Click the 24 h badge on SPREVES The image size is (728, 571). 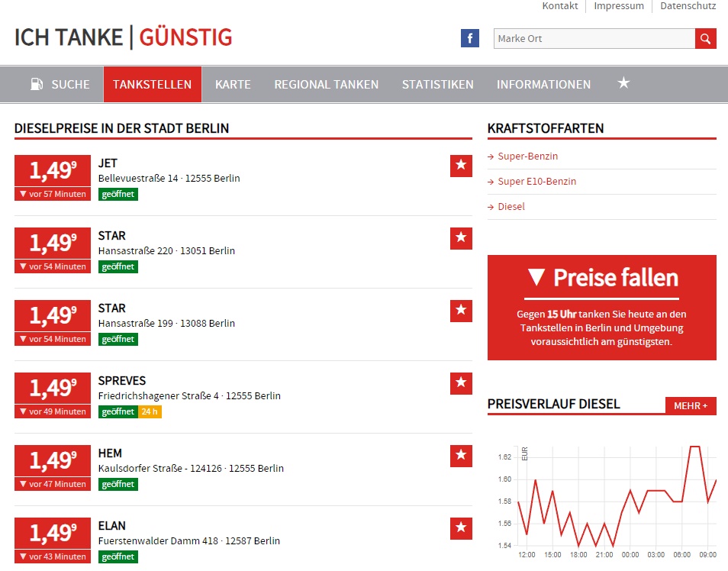coord(150,411)
